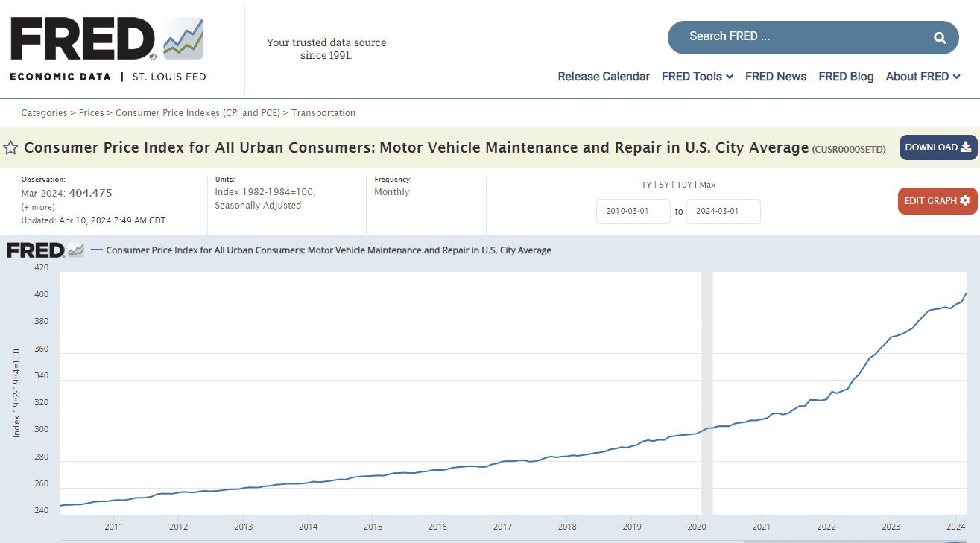Open the Transportation breadcrumb link
Image resolution: width=980 pixels, height=543 pixels.
tap(323, 113)
